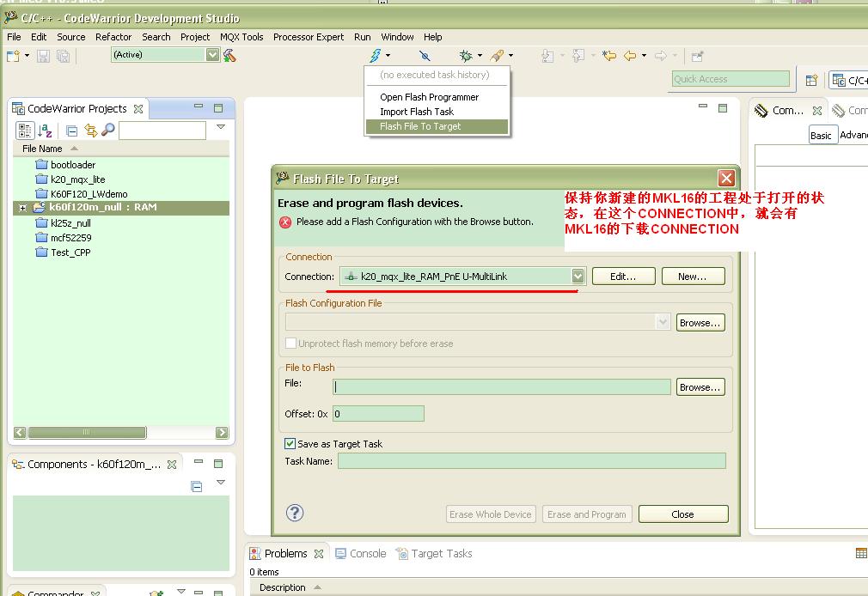Click the Close button in dialog
Screen dimensions: 868x596
pos(683,514)
